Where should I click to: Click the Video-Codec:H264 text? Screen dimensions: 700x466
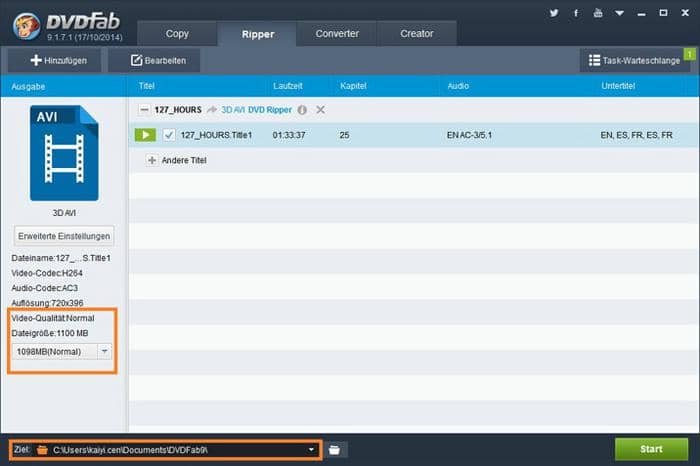(x=47, y=273)
